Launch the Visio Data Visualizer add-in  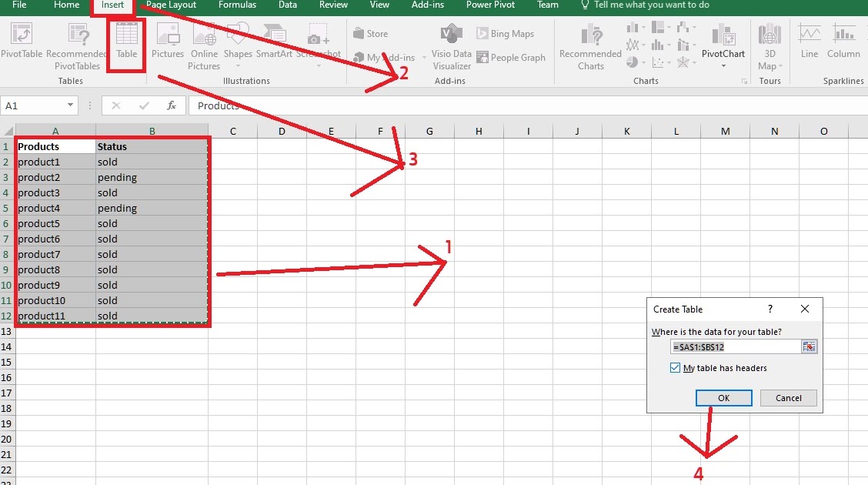coord(451,46)
